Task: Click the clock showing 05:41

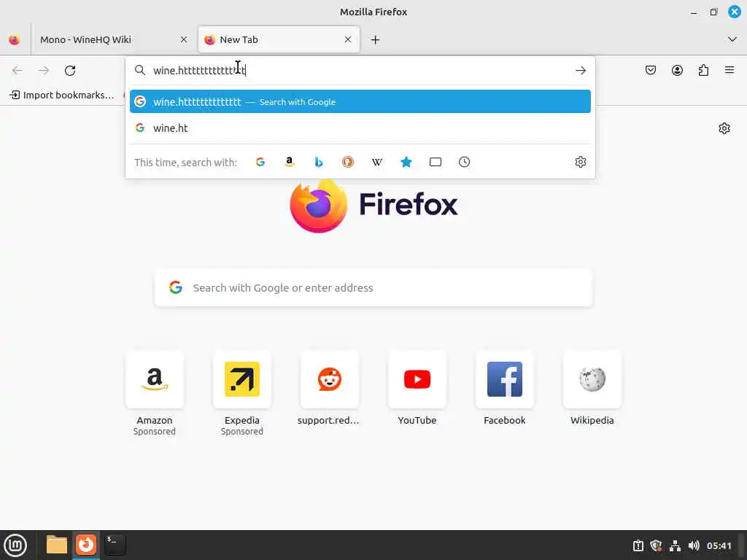Action: tap(719, 545)
